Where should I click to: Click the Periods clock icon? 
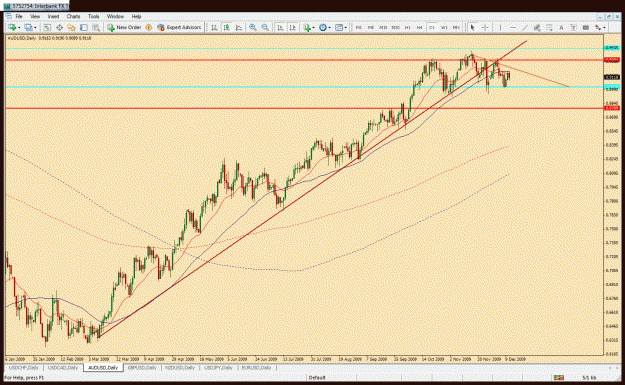322,28
